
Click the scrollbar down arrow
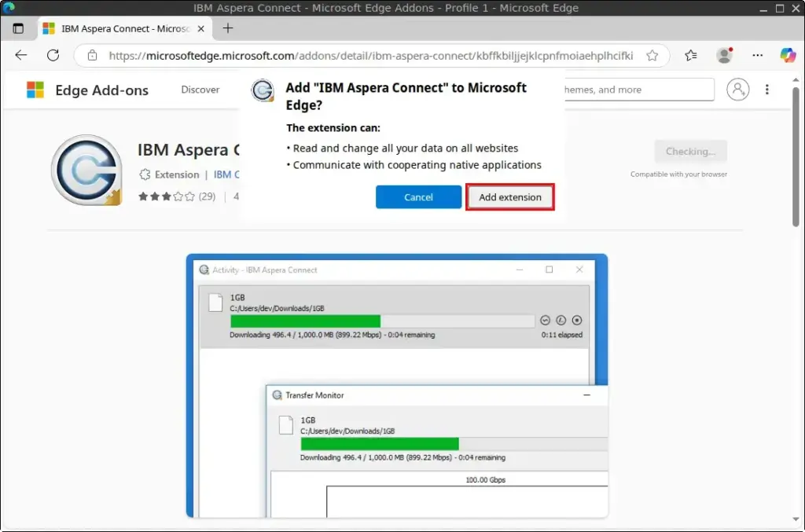tap(796, 519)
